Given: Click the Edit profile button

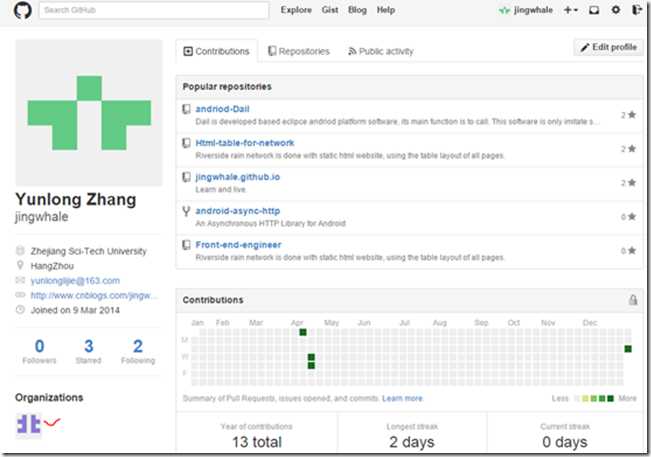Looking at the screenshot, I should click(x=609, y=47).
